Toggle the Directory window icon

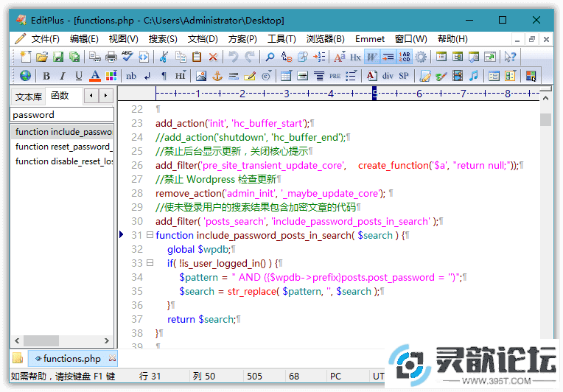tap(458, 57)
